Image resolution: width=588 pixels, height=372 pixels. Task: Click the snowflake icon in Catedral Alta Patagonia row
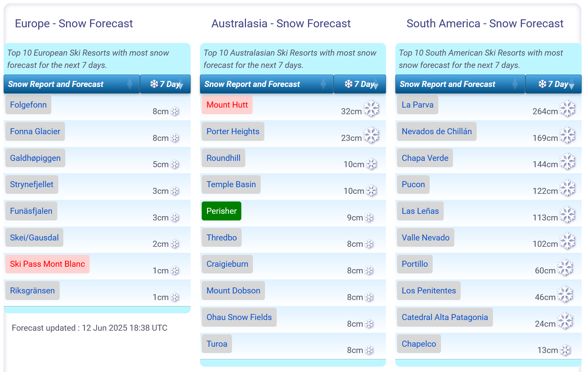[565, 321]
